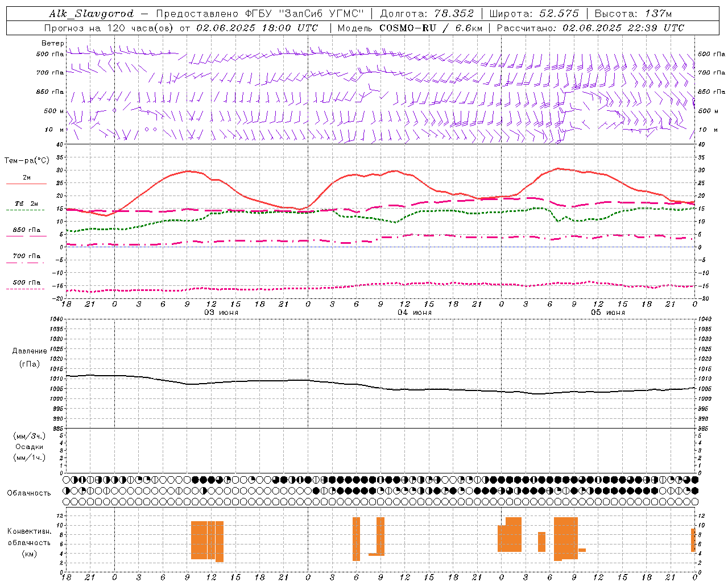
Task: Click the "(мм/3ч.)" precipitation unit label
Action: 30,436
